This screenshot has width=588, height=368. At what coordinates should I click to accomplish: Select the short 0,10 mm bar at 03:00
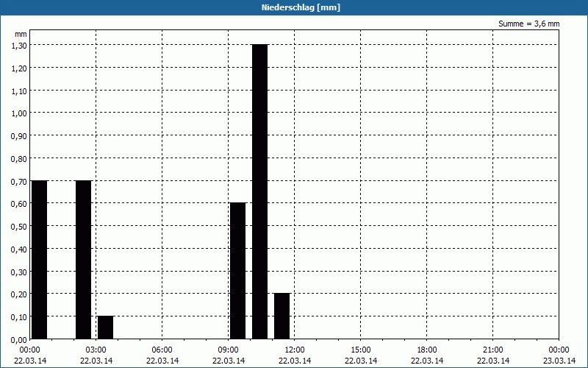(105, 328)
